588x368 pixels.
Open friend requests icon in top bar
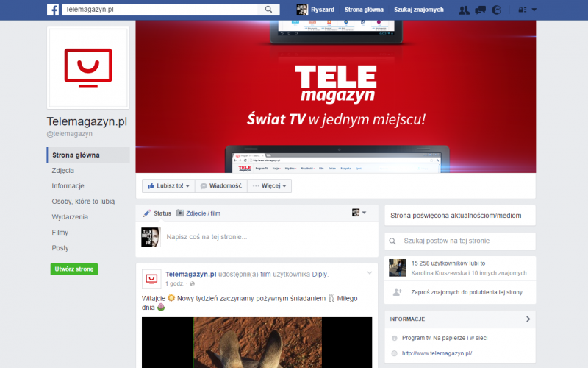click(x=464, y=10)
